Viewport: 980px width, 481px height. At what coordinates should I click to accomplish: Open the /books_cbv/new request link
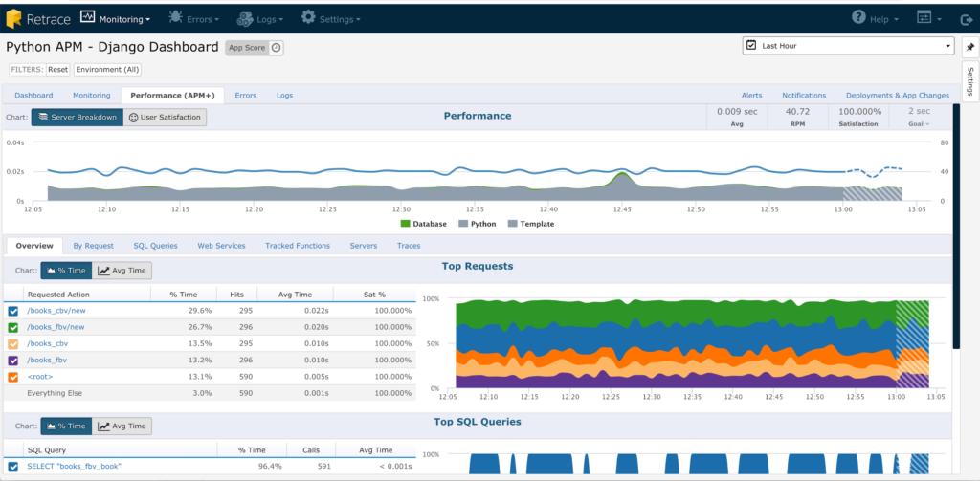click(56, 311)
